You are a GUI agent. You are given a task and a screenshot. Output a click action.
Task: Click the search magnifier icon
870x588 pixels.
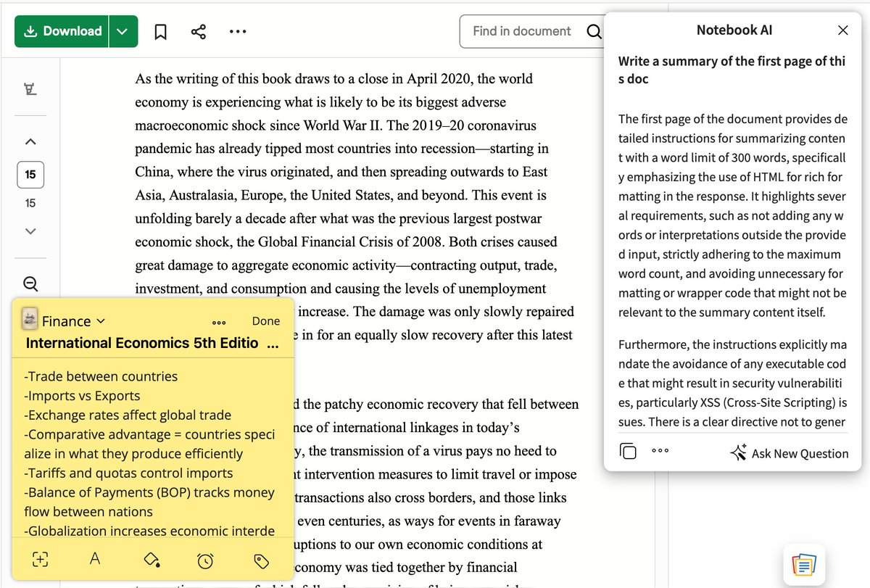pos(594,31)
